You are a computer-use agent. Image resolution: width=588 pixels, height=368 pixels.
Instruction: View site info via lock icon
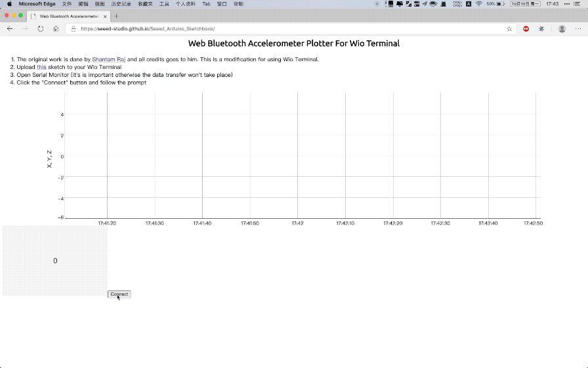(x=73, y=28)
